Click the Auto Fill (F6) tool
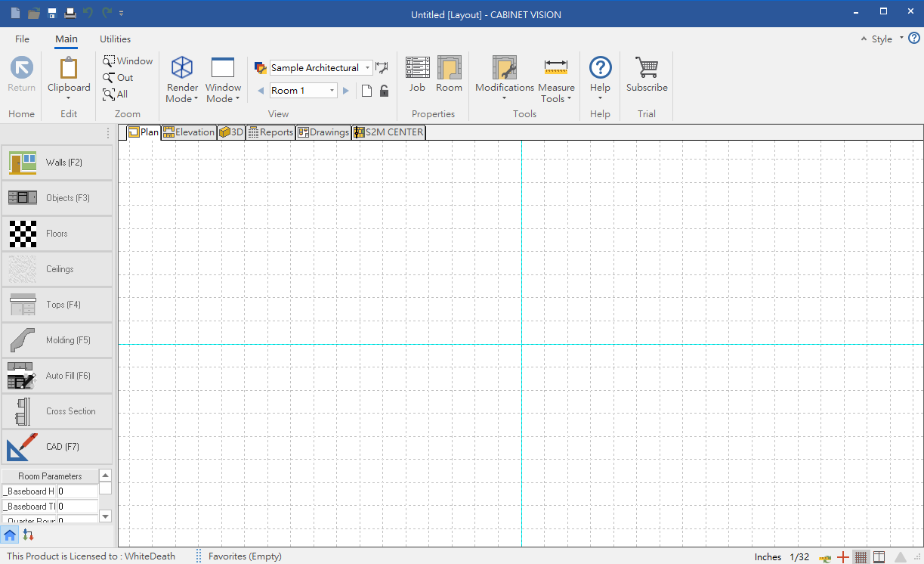The image size is (924, 564). coord(57,376)
